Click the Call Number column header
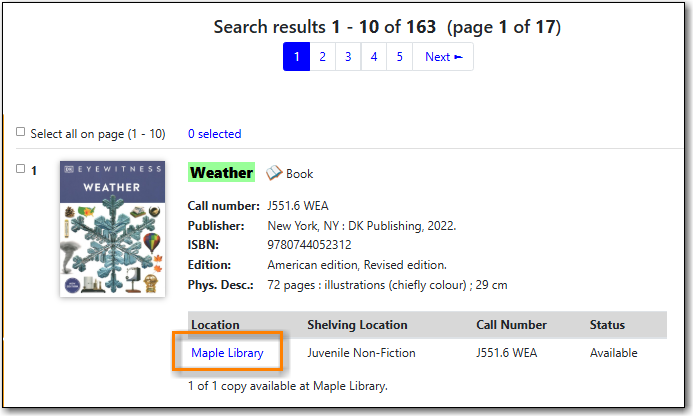 click(511, 325)
